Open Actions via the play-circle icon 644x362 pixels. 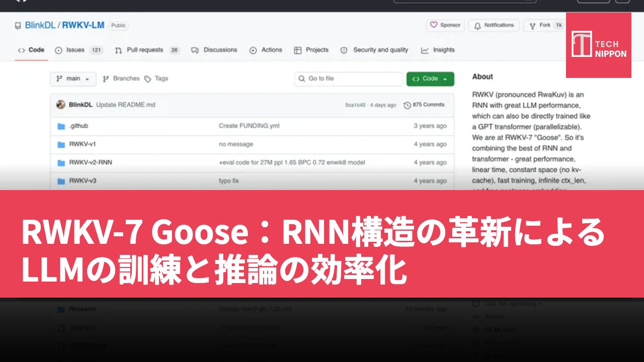(x=253, y=50)
